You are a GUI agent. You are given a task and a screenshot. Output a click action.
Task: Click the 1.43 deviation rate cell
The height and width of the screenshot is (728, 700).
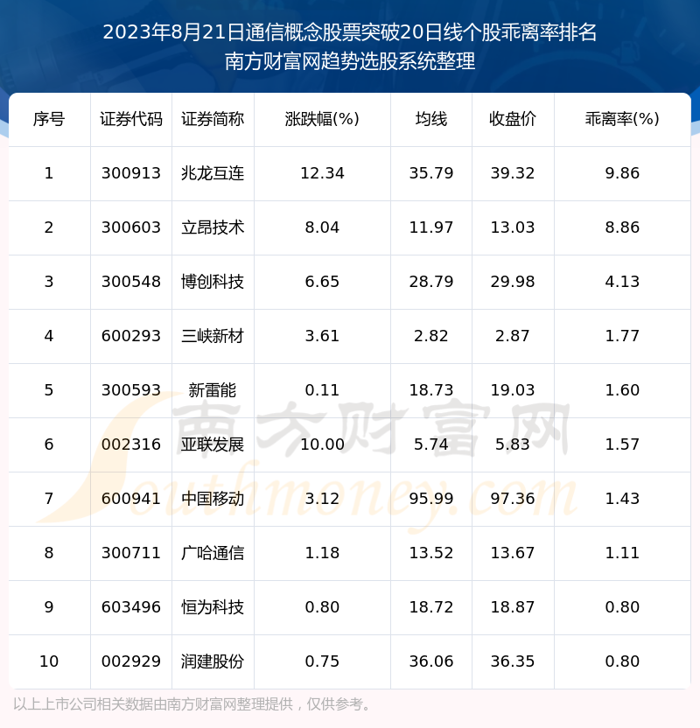622,499
